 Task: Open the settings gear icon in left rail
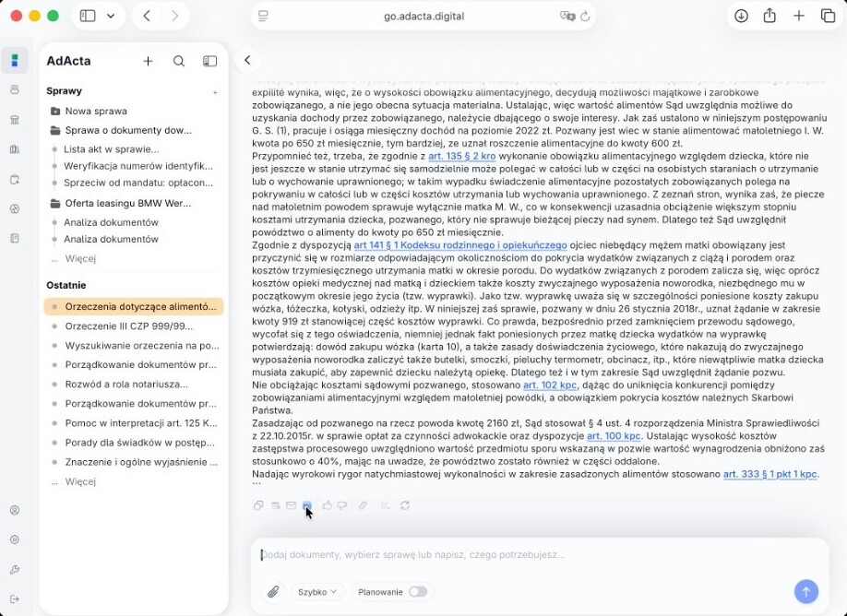(x=15, y=539)
